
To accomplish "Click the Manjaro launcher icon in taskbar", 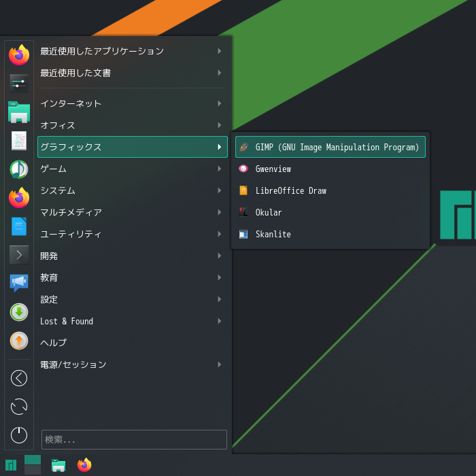I will point(11,465).
